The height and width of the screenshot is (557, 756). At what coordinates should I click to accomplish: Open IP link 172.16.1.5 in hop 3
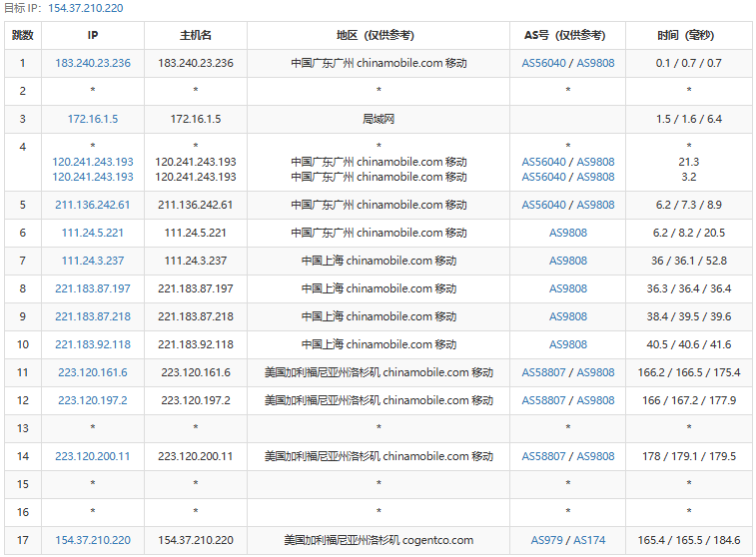93,119
